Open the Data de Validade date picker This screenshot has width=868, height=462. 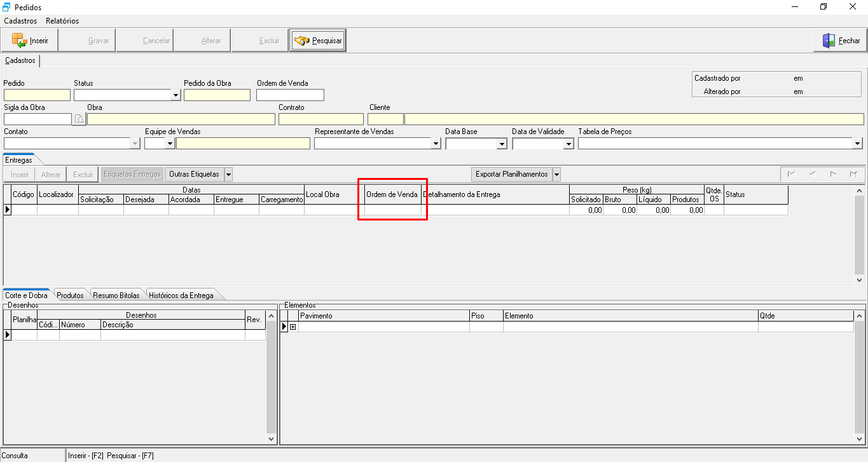(568, 144)
